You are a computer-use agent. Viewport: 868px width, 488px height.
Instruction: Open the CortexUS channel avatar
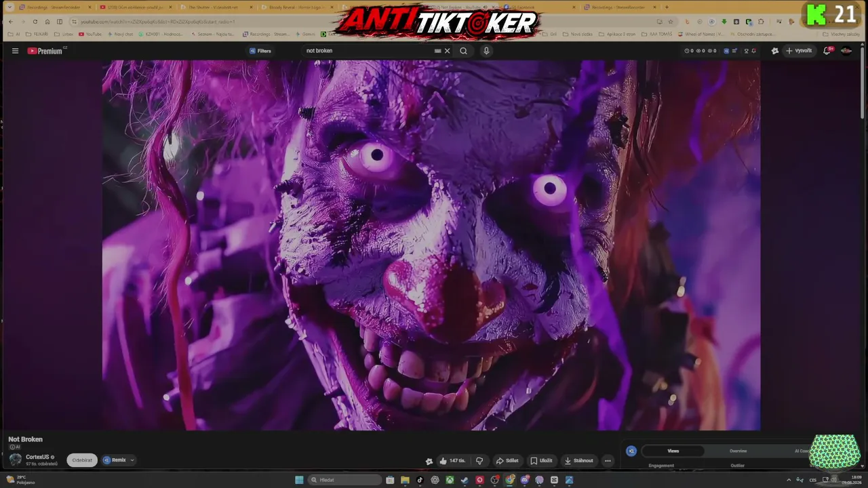click(16, 460)
